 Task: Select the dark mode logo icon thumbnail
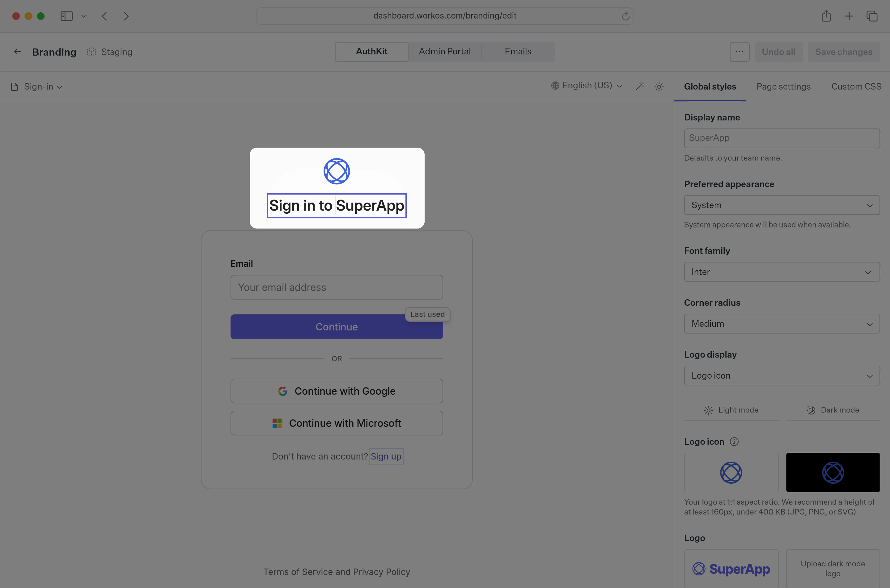pos(833,472)
